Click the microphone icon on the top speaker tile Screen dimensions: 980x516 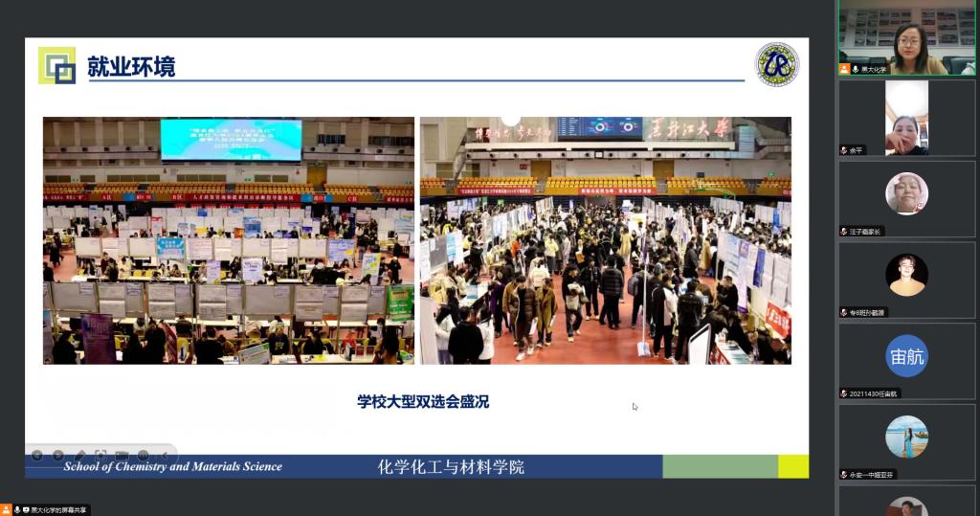[x=855, y=69]
